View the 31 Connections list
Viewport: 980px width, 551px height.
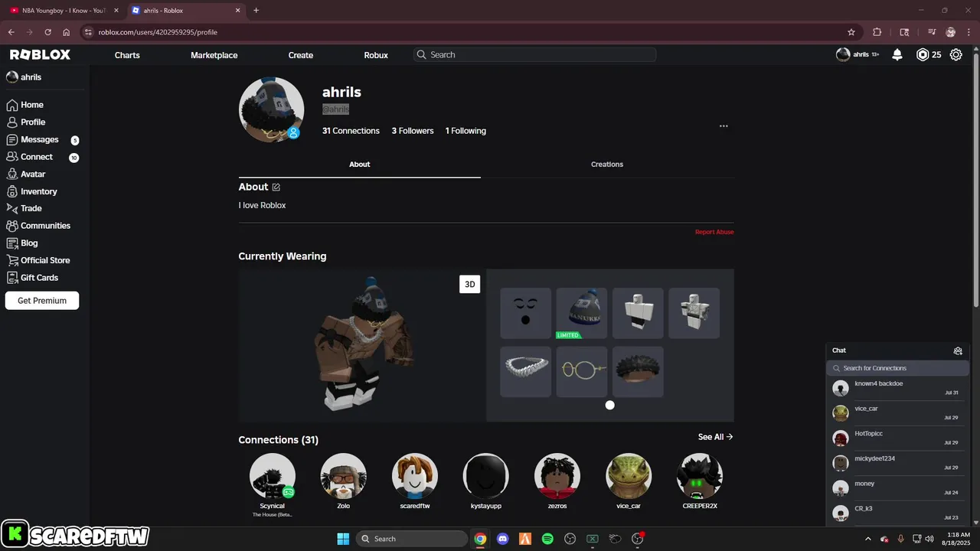point(351,131)
